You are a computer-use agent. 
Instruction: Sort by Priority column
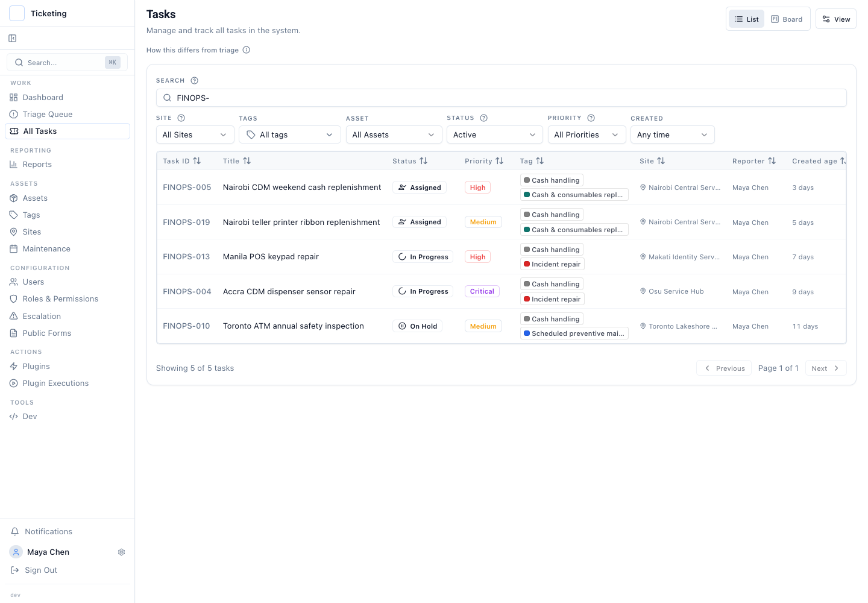[x=484, y=161]
